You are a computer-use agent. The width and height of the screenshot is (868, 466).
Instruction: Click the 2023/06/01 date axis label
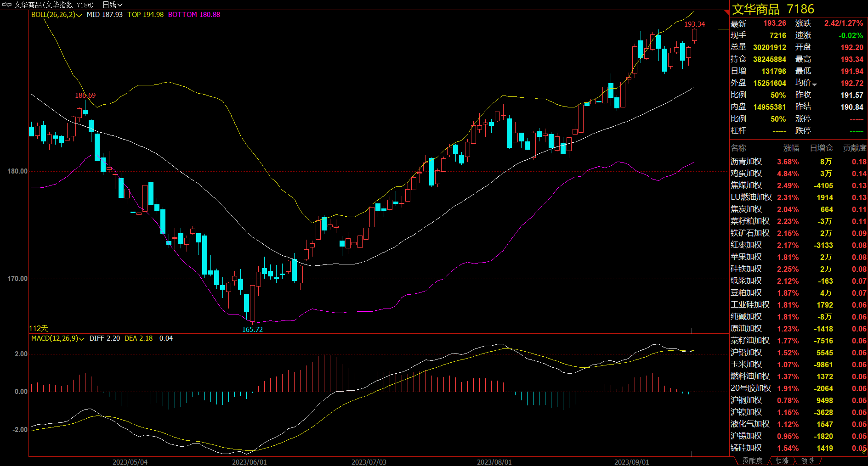pyautogui.click(x=249, y=462)
